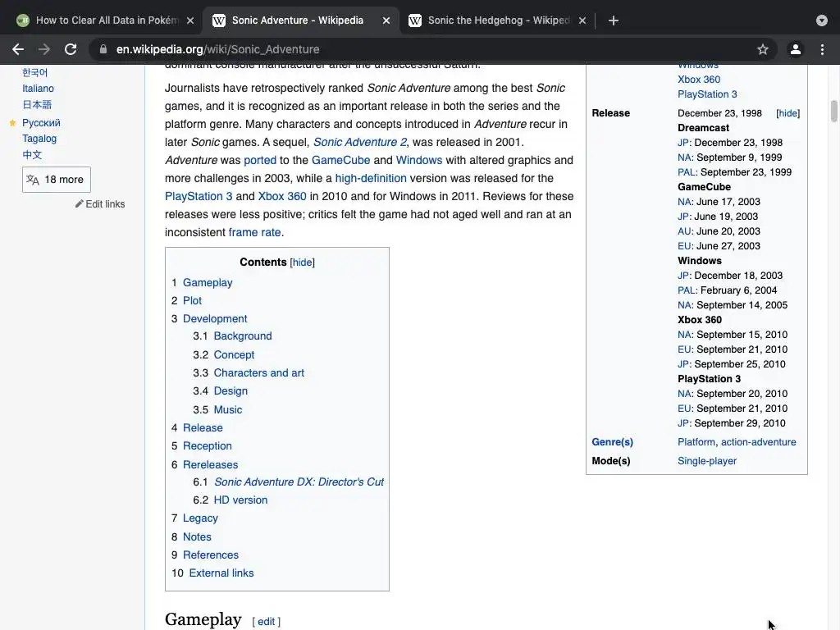This screenshot has width=840, height=630.
Task: Open the Single-player mode link
Action: (707, 461)
